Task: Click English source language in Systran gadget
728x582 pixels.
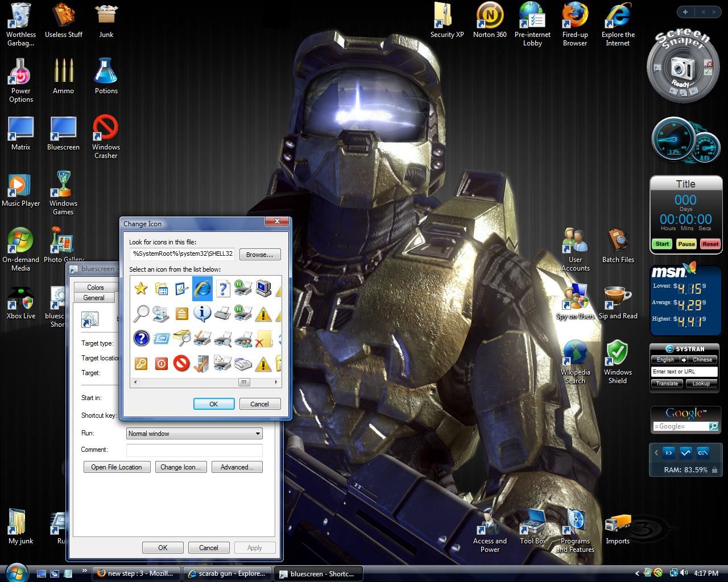Action: pyautogui.click(x=665, y=360)
